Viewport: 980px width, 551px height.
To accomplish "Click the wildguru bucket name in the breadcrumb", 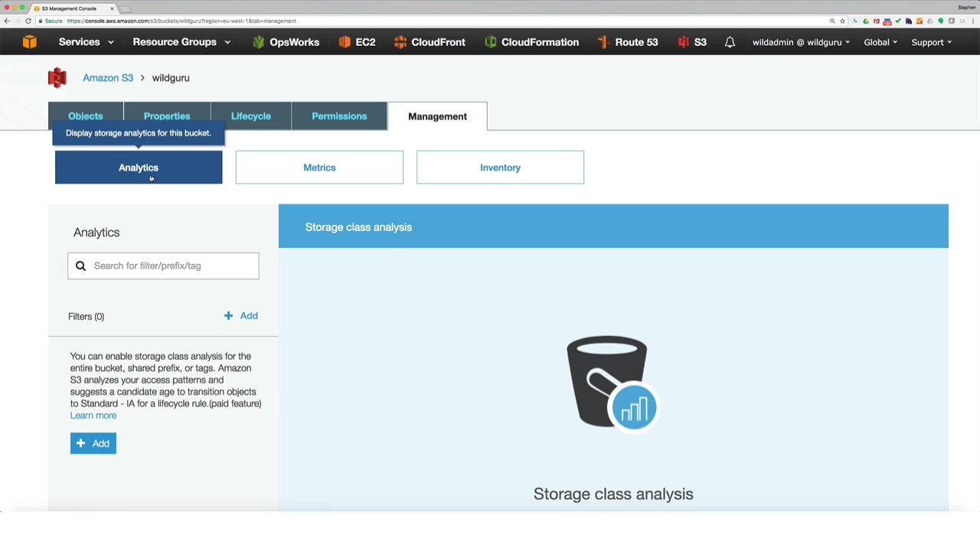I will (x=171, y=78).
